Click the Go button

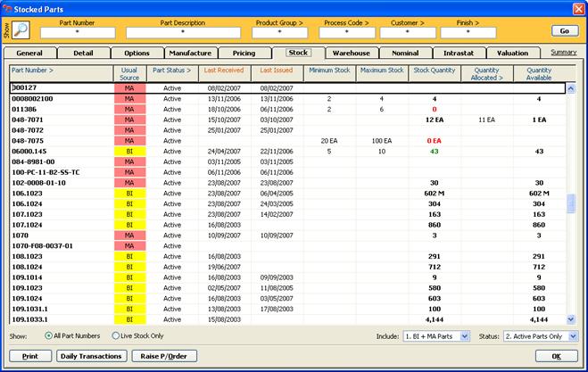tap(565, 30)
